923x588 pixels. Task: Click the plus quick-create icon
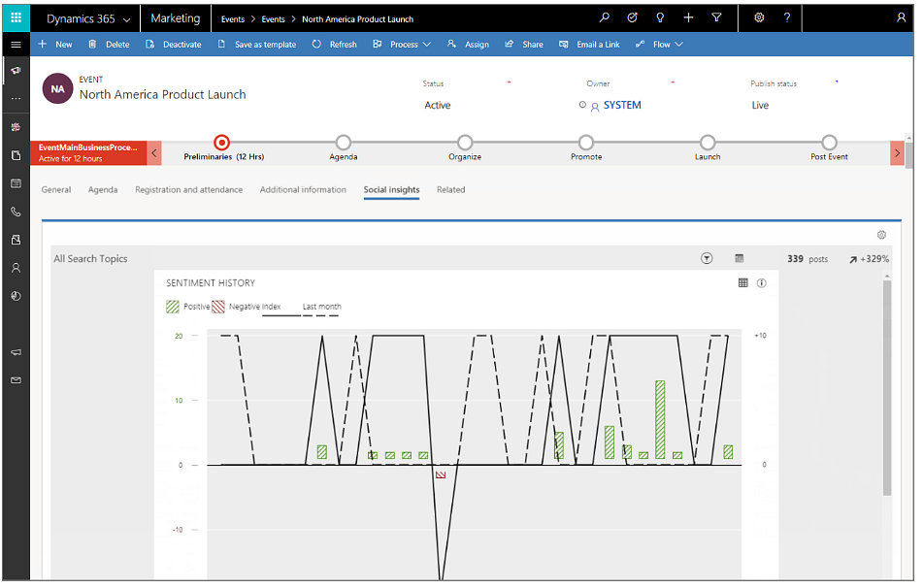(688, 17)
